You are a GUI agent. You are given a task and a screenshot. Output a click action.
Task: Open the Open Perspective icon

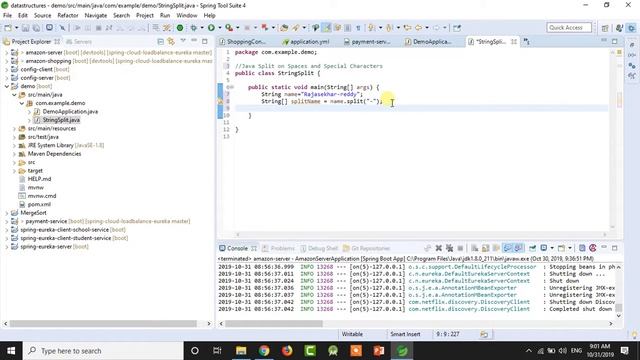coord(605,28)
